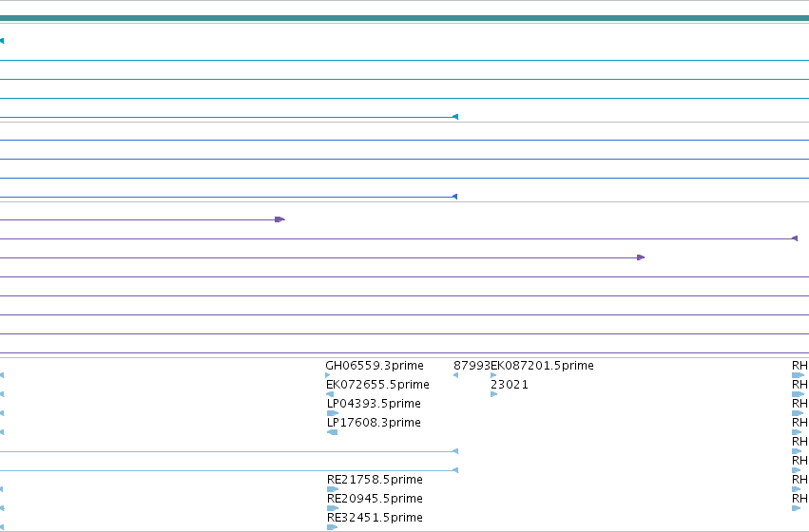Select the RE21758.5prime feature label
The image size is (809, 532).
[375, 480]
